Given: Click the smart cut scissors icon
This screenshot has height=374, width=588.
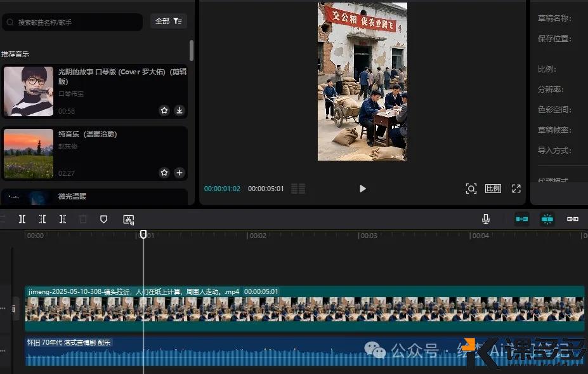Looking at the screenshot, I should [128, 219].
